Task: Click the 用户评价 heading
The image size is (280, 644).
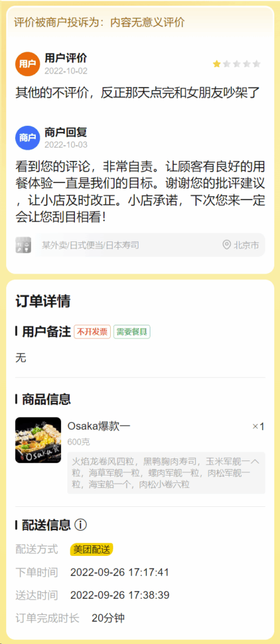Action: pyautogui.click(x=66, y=58)
